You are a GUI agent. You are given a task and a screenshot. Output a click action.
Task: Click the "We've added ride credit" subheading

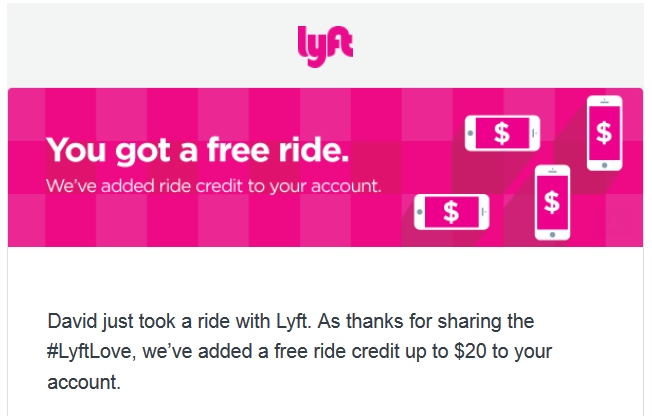point(214,185)
